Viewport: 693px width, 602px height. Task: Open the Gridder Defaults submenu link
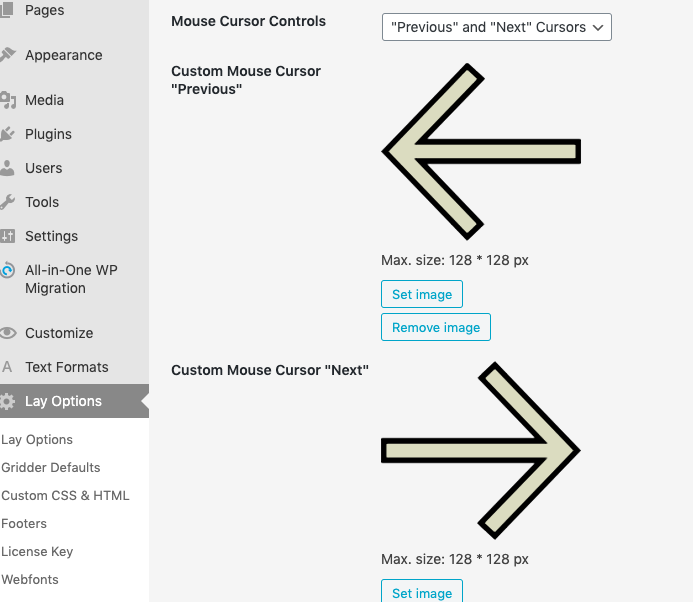click(x=51, y=467)
